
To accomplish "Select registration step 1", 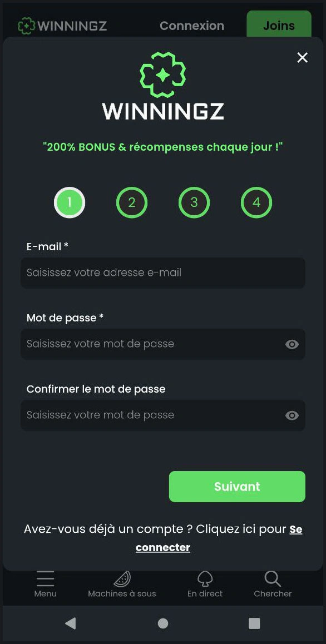I will (x=69, y=202).
